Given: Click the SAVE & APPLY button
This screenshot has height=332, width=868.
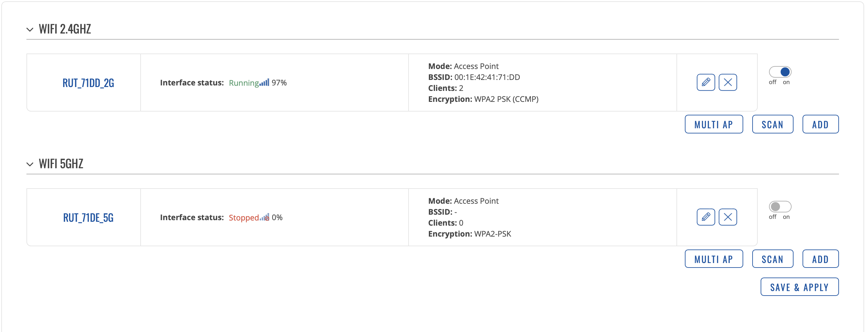Looking at the screenshot, I should (x=799, y=287).
